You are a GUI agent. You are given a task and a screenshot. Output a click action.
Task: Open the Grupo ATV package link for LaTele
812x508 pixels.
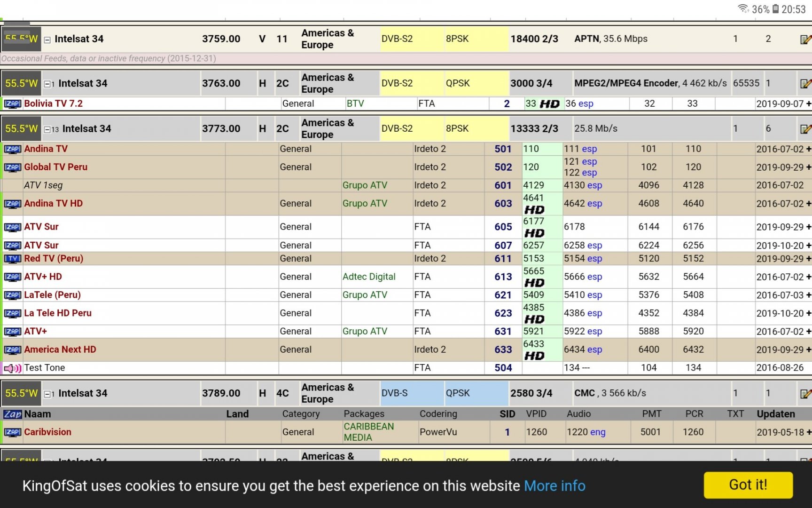coord(365,295)
